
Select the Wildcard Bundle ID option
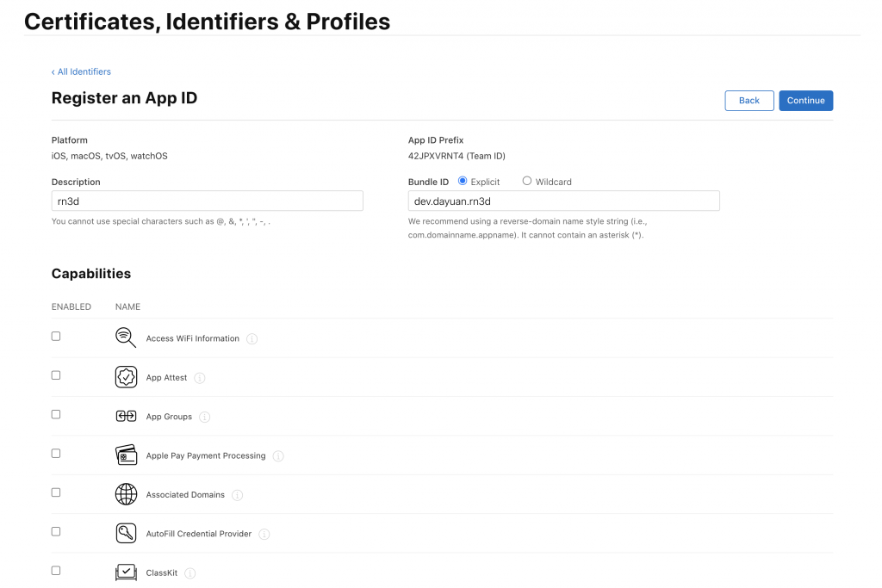coord(527,181)
